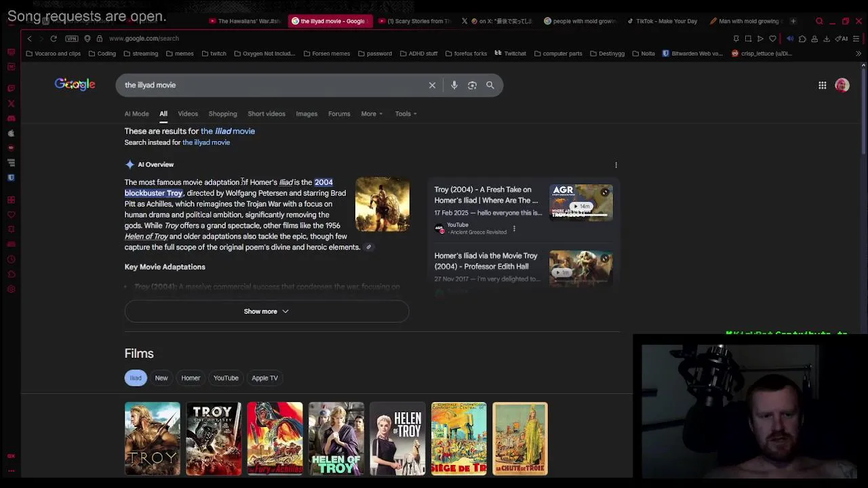868x488 pixels.
Task: Open Bitwarden shield in the sidebar
Action: pos(11,178)
